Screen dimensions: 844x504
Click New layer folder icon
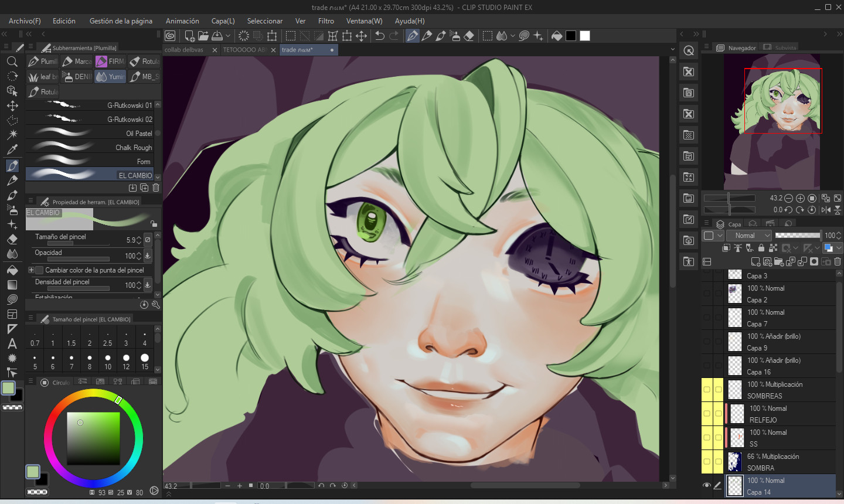[779, 261]
